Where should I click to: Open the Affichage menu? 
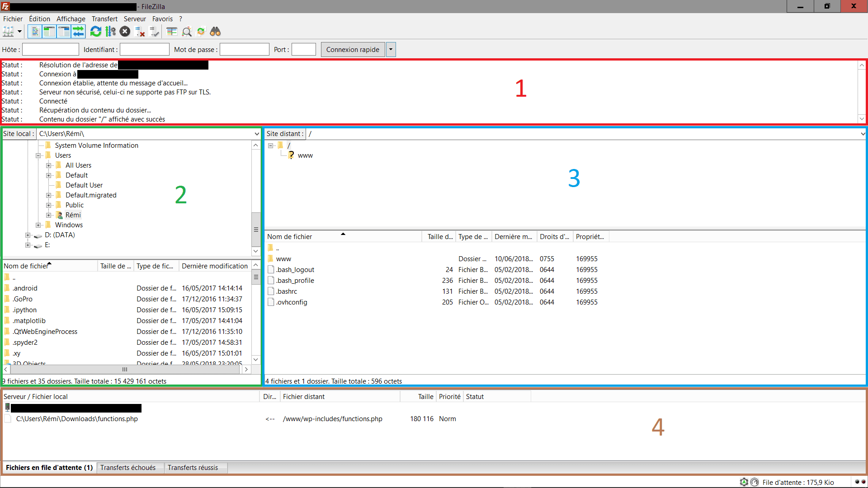click(x=71, y=19)
